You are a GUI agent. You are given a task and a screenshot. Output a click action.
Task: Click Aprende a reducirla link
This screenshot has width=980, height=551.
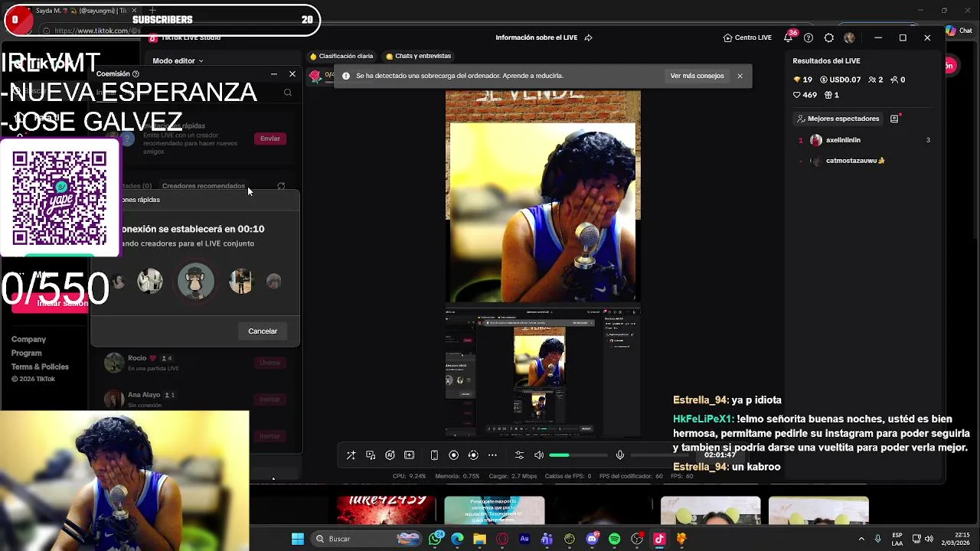click(532, 76)
